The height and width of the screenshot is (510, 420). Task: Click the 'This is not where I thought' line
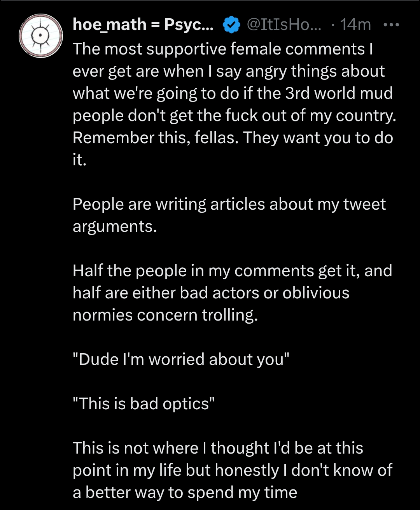tap(218, 448)
